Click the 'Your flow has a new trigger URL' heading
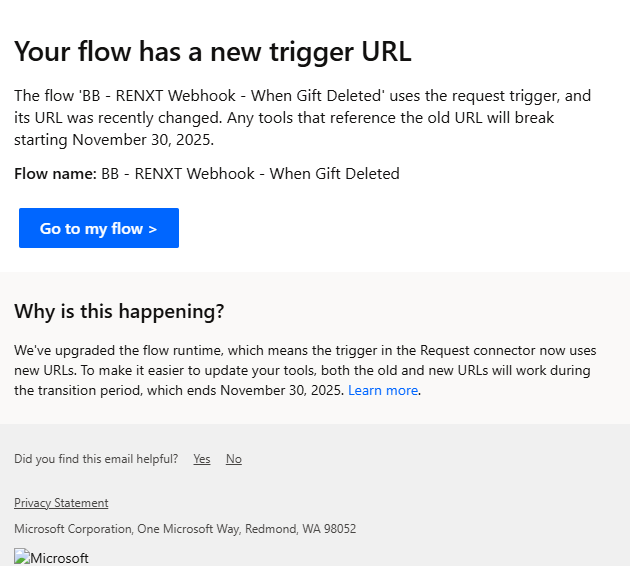The height and width of the screenshot is (566, 630). [212, 51]
